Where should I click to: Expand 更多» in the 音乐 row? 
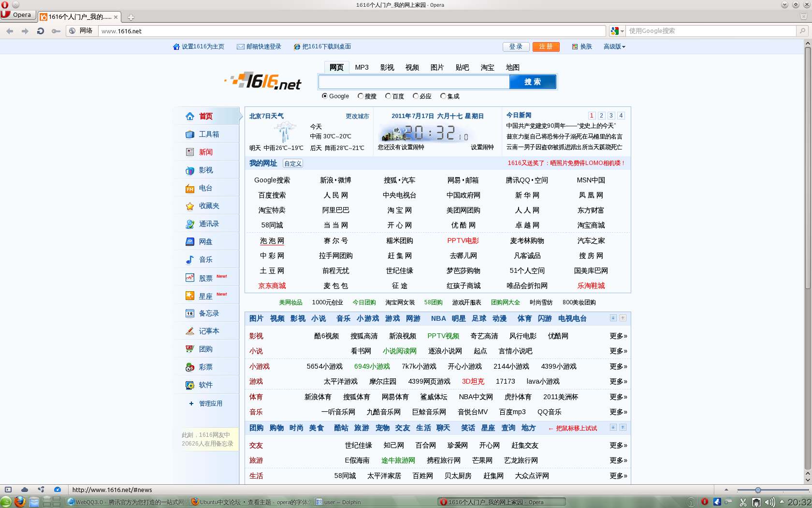(x=618, y=412)
